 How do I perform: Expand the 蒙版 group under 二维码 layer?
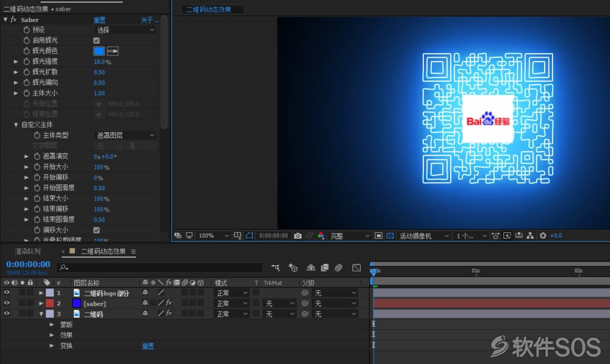[51, 324]
